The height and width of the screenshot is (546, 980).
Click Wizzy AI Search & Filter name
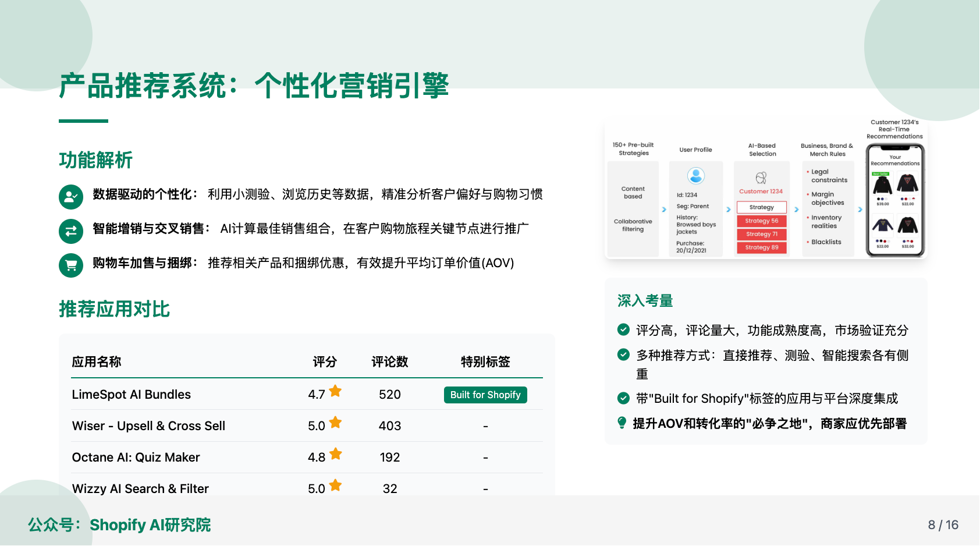(x=140, y=489)
